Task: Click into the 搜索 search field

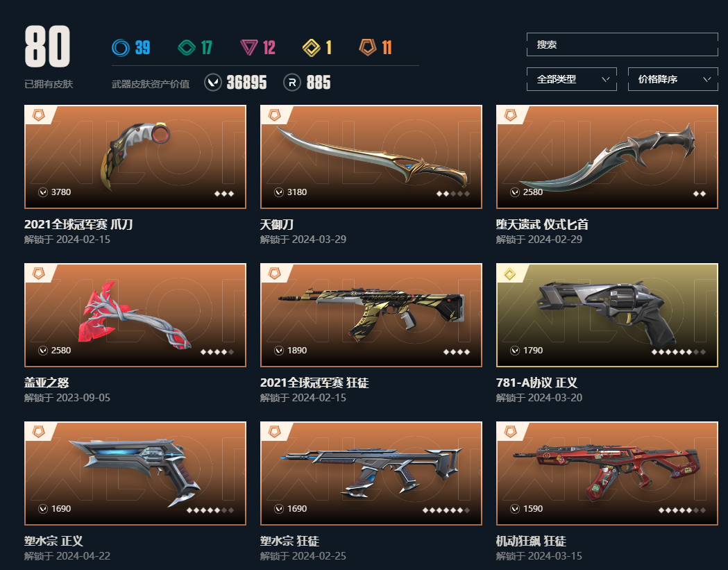Action: pos(622,44)
